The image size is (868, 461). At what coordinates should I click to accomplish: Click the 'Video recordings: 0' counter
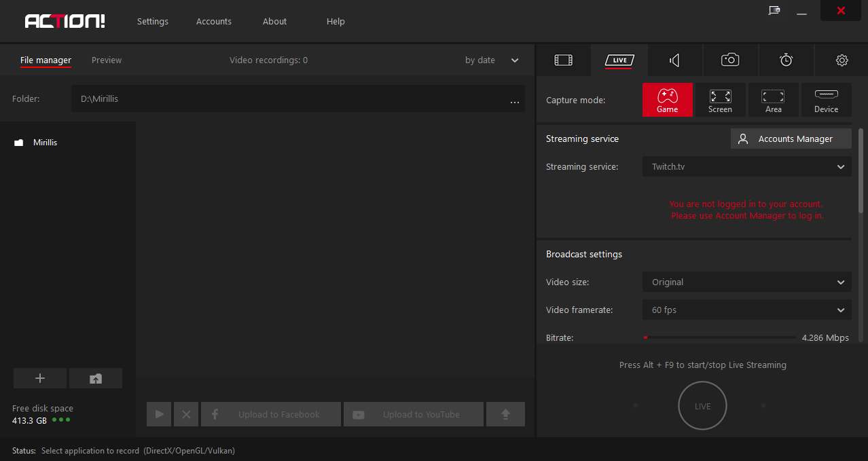coord(268,60)
